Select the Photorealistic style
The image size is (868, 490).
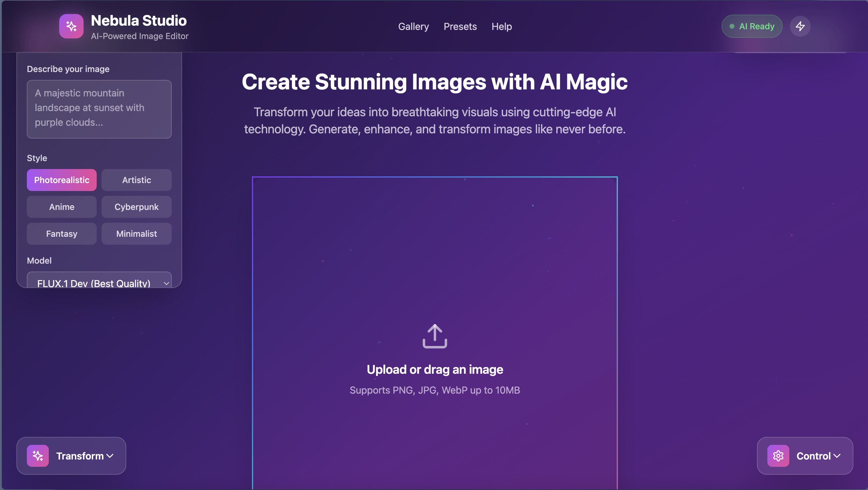[x=62, y=180]
